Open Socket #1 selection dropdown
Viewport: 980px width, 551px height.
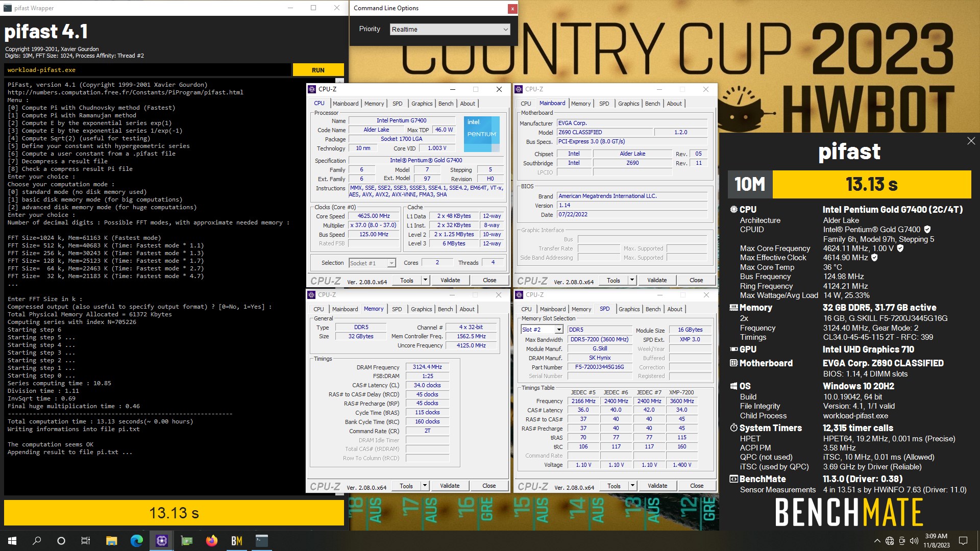point(373,263)
